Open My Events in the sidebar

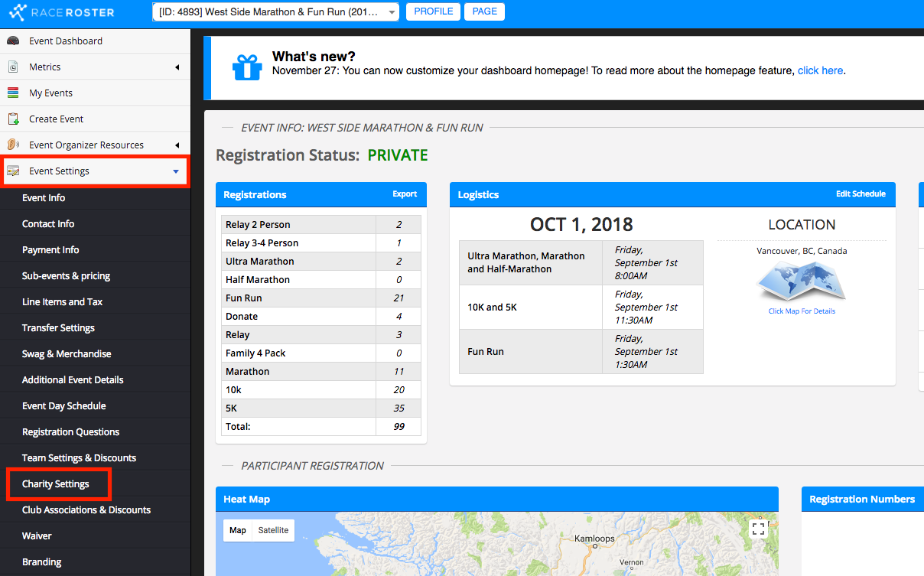(95, 93)
